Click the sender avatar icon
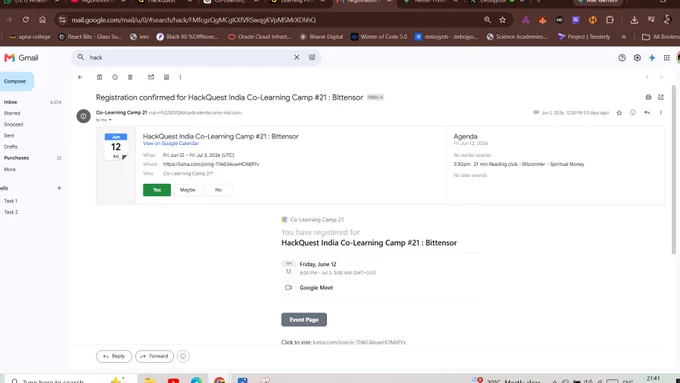680x383 pixels. click(x=83, y=116)
